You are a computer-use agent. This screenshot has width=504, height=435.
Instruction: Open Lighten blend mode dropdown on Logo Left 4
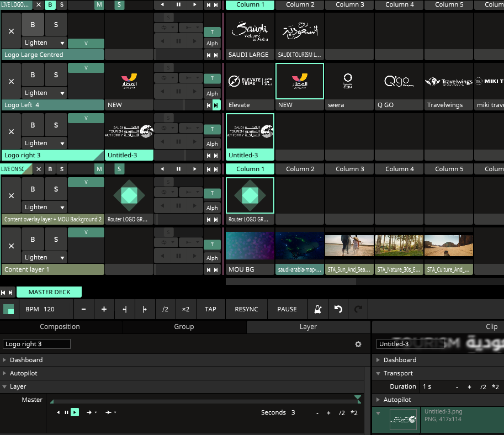(x=45, y=93)
